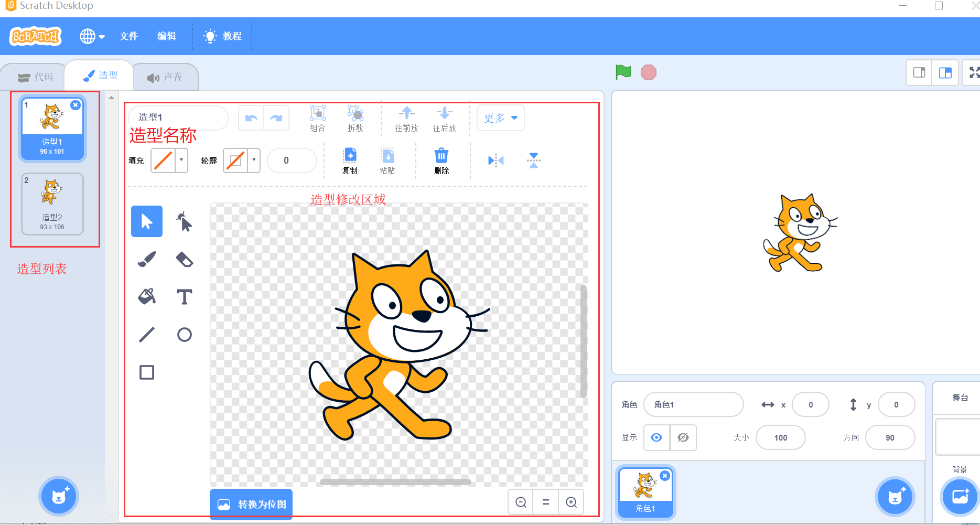The image size is (980, 525).
Task: Hide the sprite using crossed-eye button
Action: (683, 437)
